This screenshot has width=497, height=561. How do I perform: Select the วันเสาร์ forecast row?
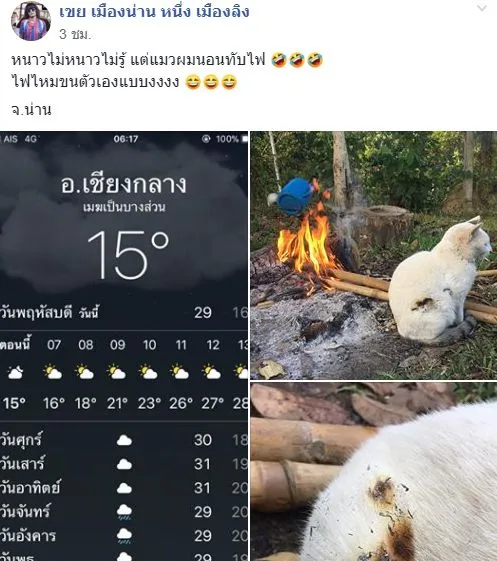tap(124, 464)
